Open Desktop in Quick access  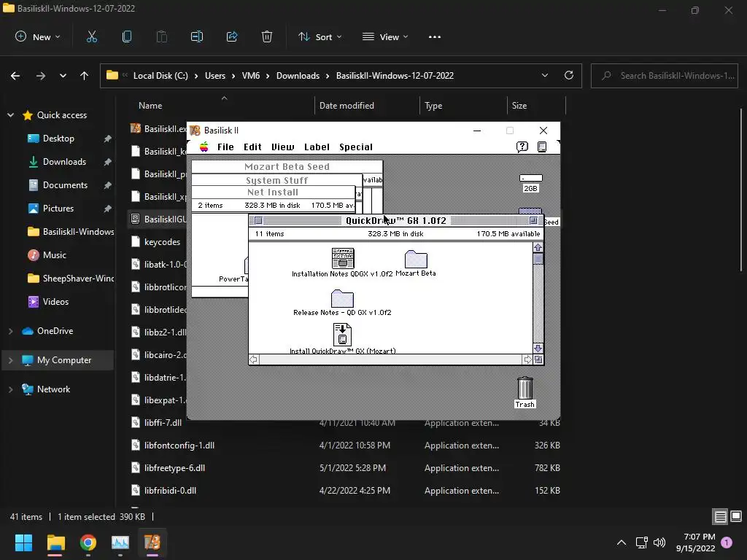click(x=58, y=138)
